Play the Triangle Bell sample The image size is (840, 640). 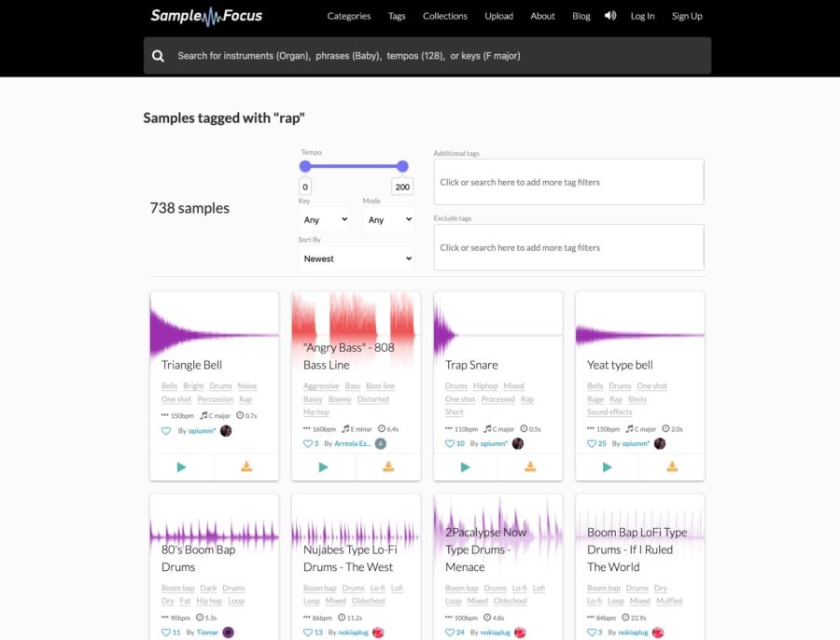point(182,466)
